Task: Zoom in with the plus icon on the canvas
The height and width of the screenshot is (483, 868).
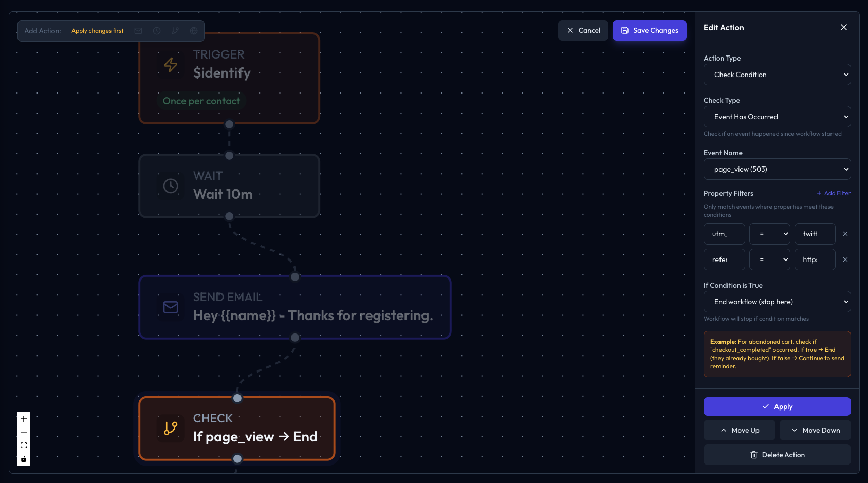Action: [23, 418]
